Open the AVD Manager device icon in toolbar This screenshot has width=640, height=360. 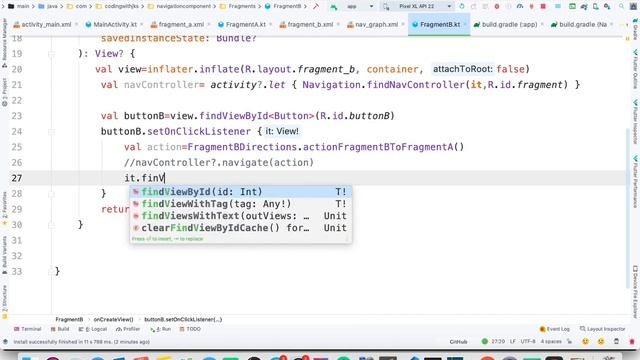pos(596,7)
